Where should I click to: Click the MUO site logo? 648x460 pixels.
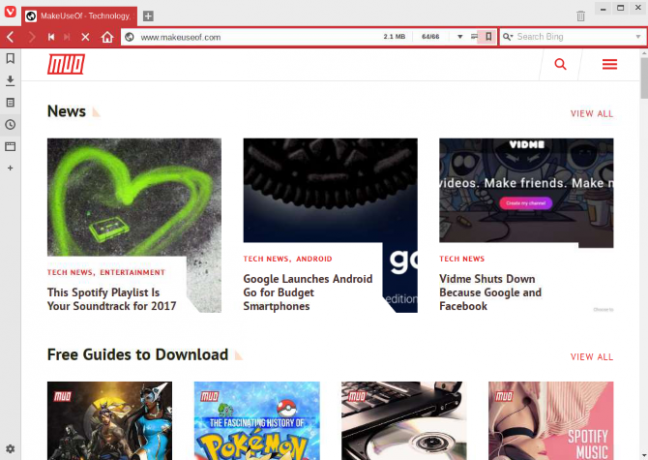click(x=66, y=64)
